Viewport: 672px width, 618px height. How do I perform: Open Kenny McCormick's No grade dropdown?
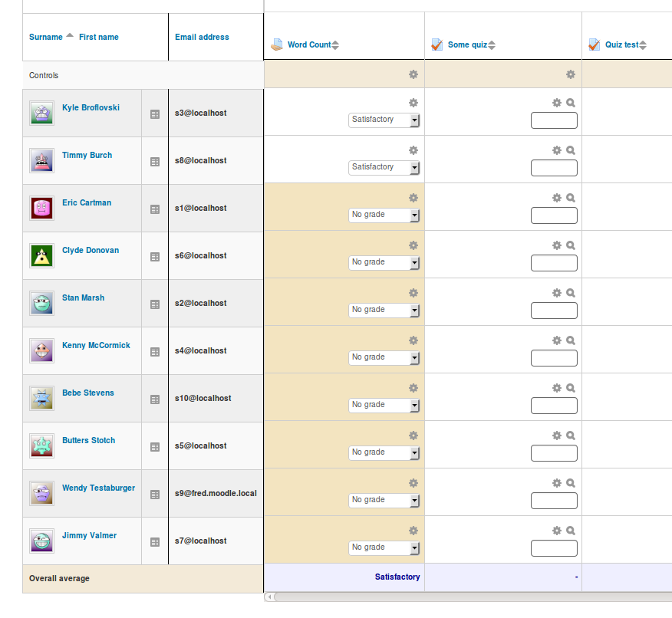tap(384, 357)
